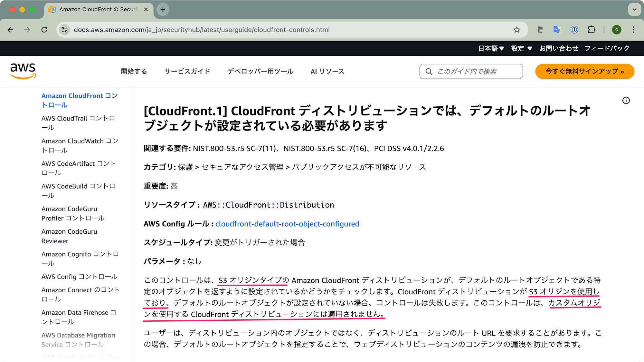The image size is (644, 362).
Task: Open the page info circle icon
Action: 626,101
